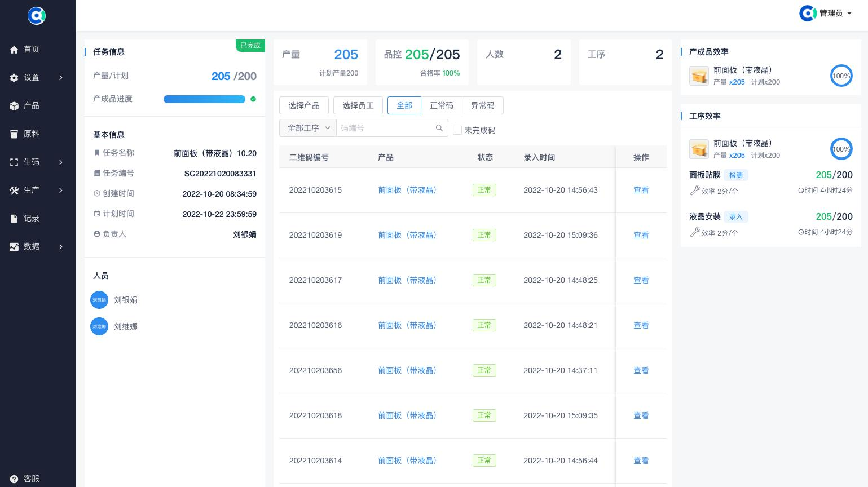Click the 100% ring in 工序效率
The height and width of the screenshot is (487, 868).
pyautogui.click(x=841, y=149)
